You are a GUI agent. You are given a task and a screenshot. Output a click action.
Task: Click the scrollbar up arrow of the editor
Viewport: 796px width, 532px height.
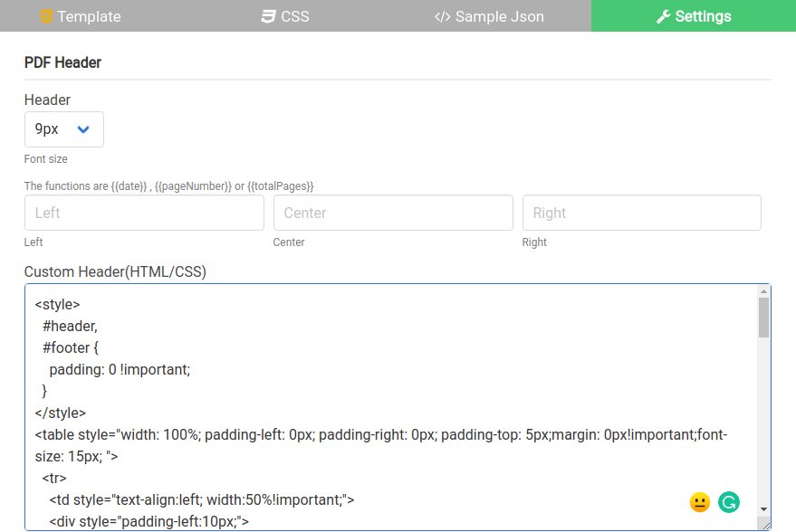(x=763, y=290)
